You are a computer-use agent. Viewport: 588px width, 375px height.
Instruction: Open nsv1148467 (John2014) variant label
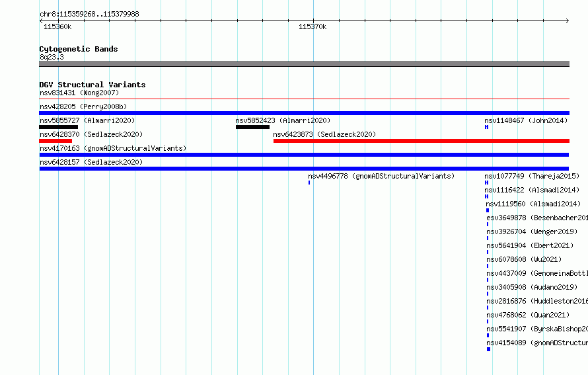click(526, 120)
